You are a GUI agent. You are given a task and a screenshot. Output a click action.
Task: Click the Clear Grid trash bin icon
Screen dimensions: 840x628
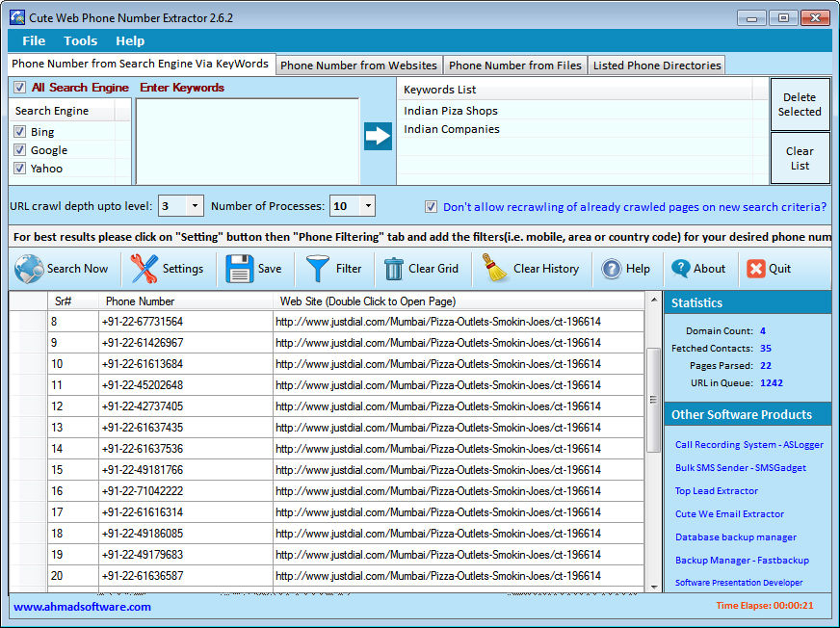393,269
